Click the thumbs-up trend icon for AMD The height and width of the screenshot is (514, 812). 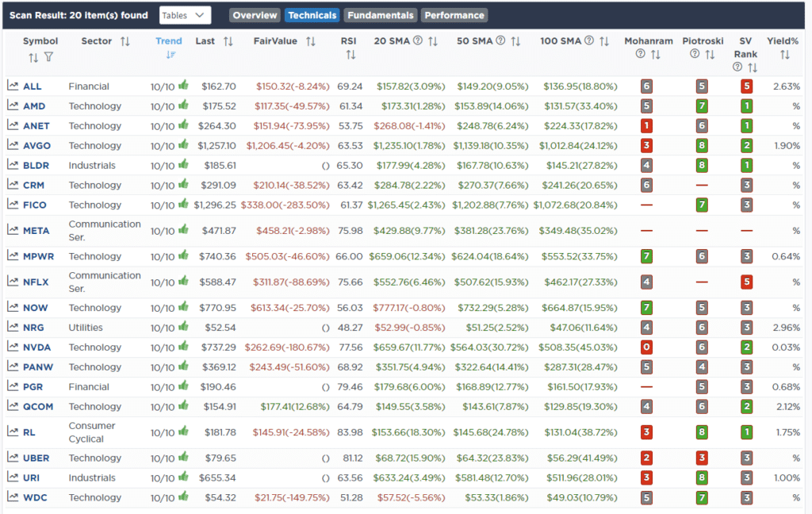pos(183,105)
